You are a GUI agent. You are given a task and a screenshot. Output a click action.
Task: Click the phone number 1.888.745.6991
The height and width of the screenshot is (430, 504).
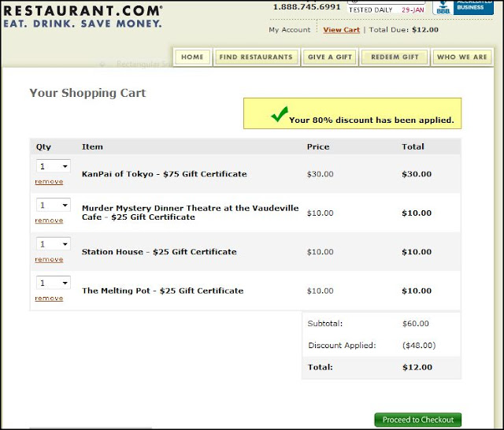click(306, 7)
